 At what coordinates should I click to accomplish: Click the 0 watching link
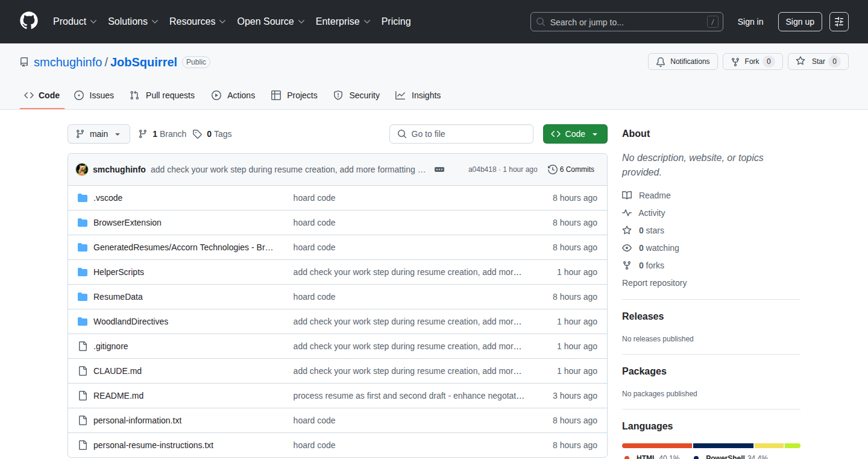tap(650, 248)
